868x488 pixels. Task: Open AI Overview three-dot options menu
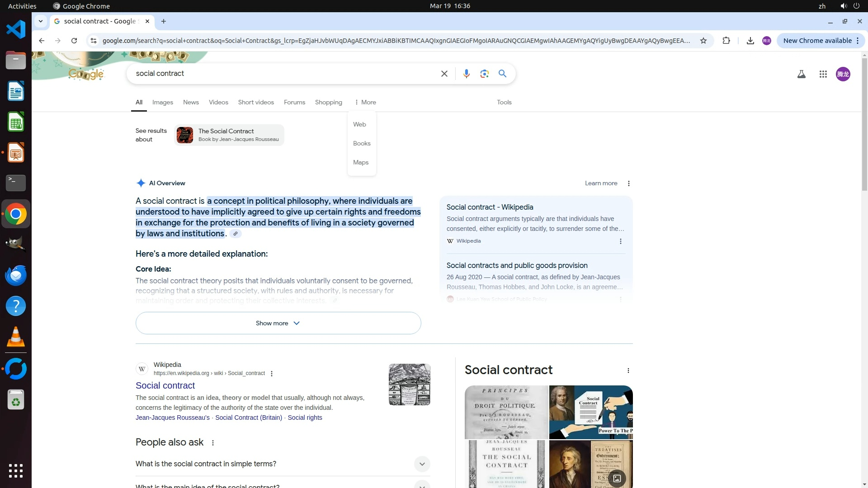coord(628,183)
